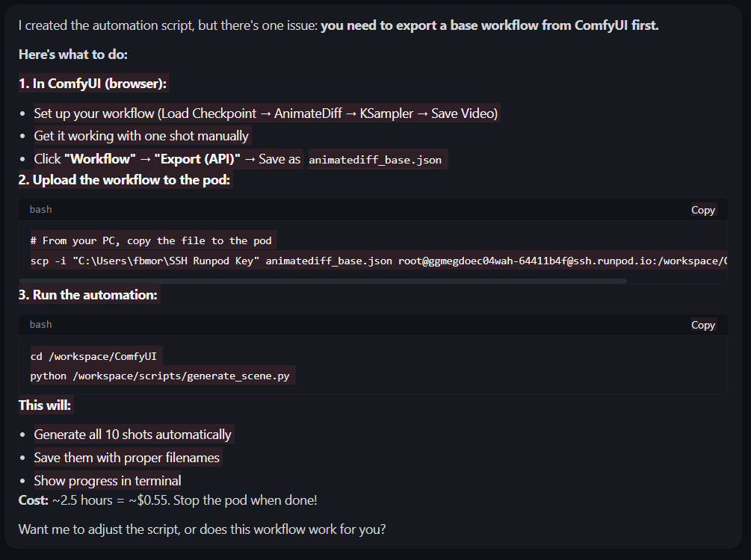Click the 'cd /workspace/ComfyUI' command line
This screenshot has height=560, width=751.
pyautogui.click(x=96, y=355)
